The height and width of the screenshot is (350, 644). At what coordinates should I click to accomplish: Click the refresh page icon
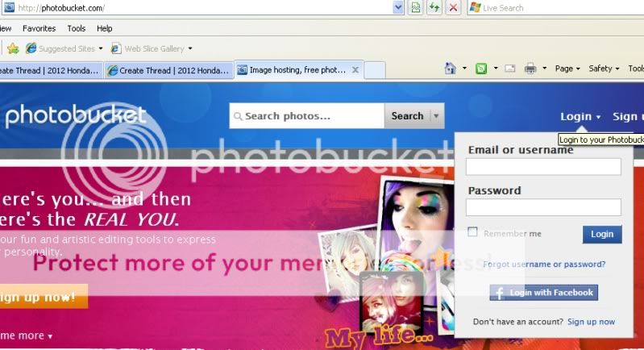[434, 7]
